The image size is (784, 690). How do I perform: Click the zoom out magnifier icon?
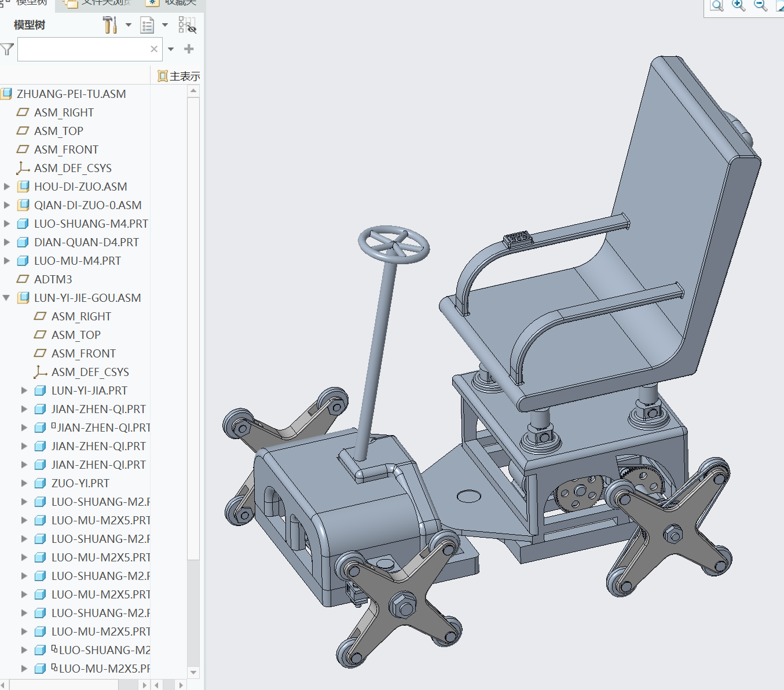[760, 6]
